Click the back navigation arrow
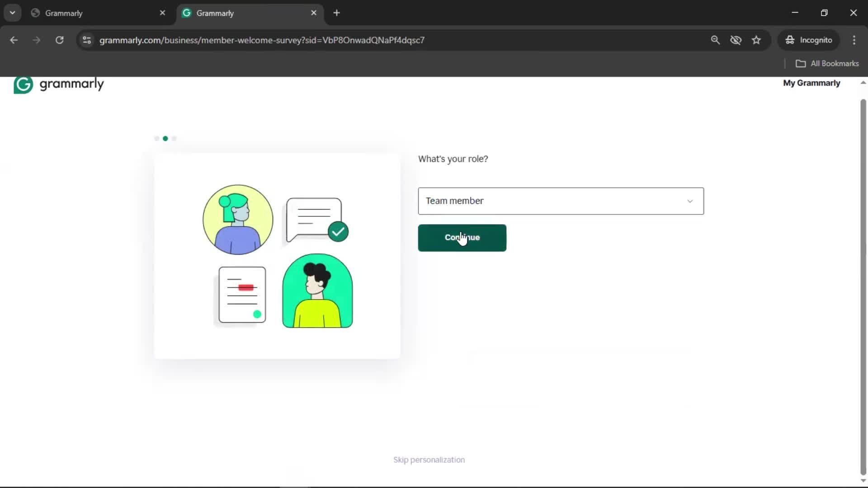Viewport: 868px width, 488px height. (14, 40)
